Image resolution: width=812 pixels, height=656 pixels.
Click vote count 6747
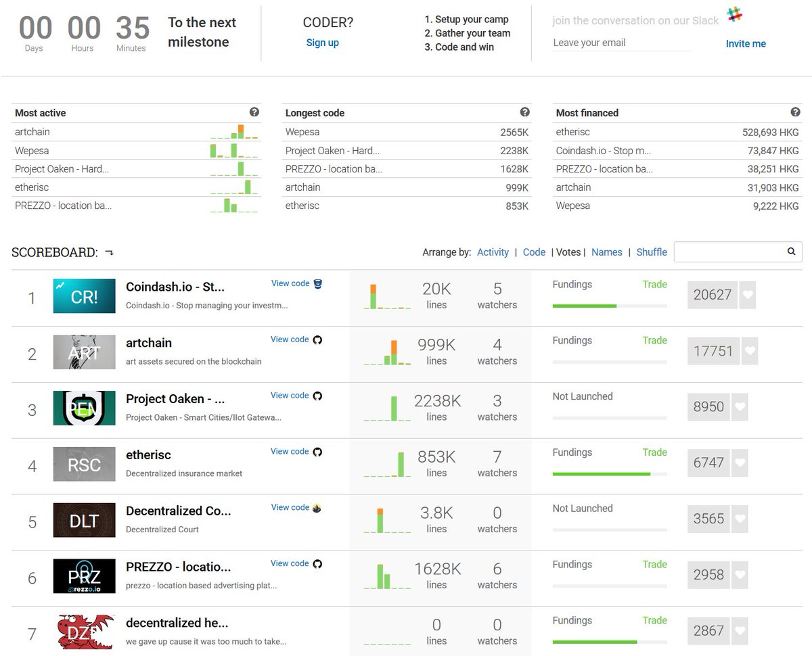pos(709,463)
